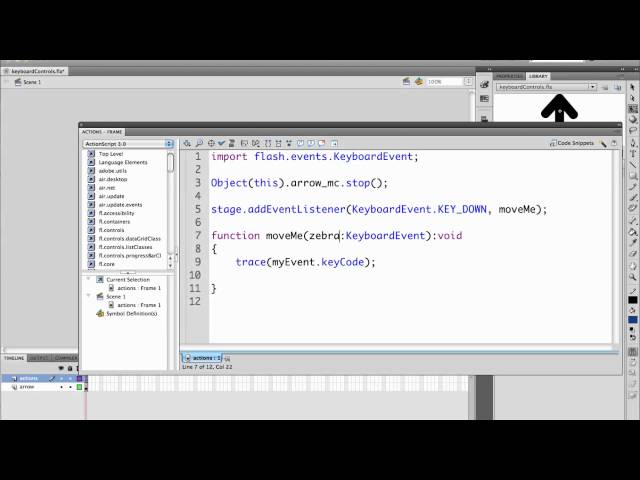Image resolution: width=640 pixels, height=480 pixels.
Task: Select the Brush tool
Action: pyautogui.click(x=633, y=198)
